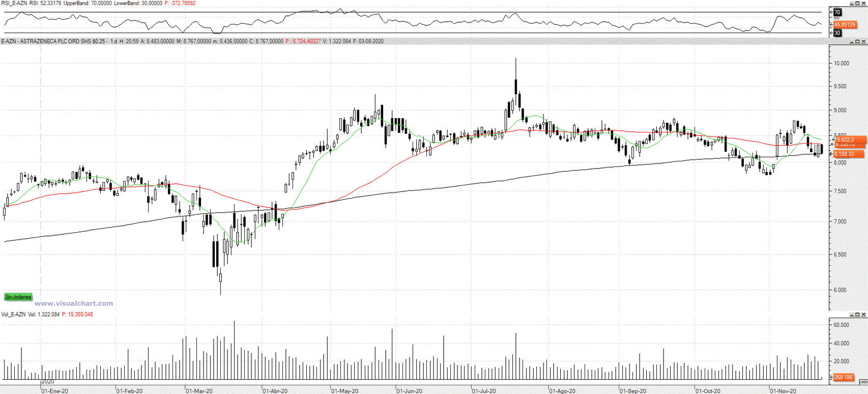Click the 'F: 03-08-2020' date in header
Viewport: 868px width, 394px height.
coord(368,41)
